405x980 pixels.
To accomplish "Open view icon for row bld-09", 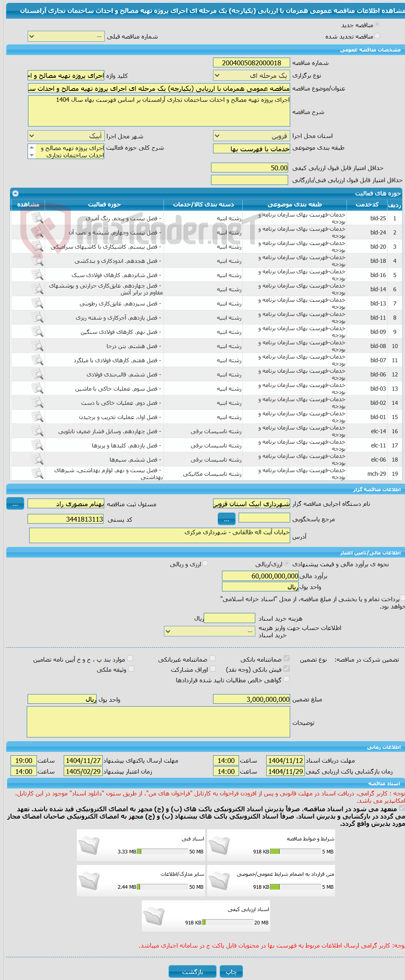I will tap(37, 332).
